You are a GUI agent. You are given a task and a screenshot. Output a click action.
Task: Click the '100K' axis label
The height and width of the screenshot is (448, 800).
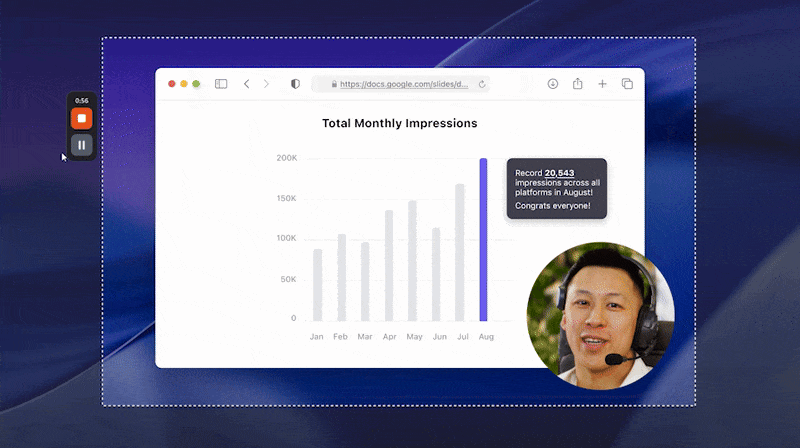(x=287, y=238)
